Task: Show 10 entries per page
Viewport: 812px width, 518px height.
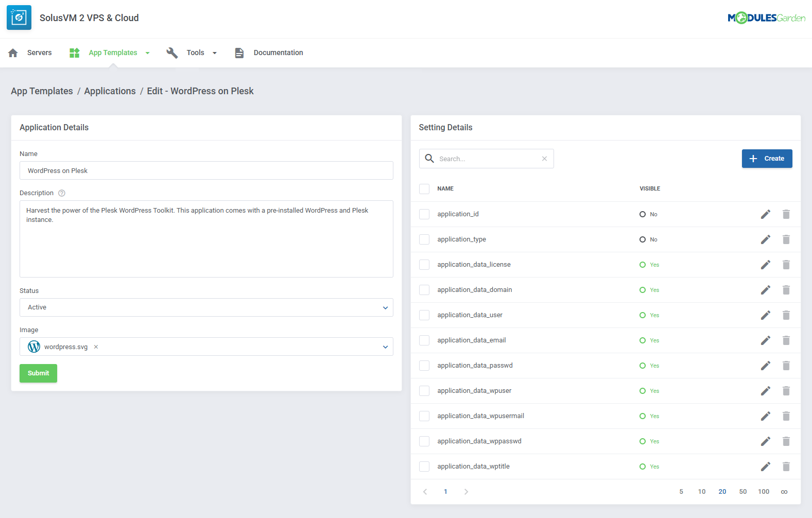Action: [702, 492]
